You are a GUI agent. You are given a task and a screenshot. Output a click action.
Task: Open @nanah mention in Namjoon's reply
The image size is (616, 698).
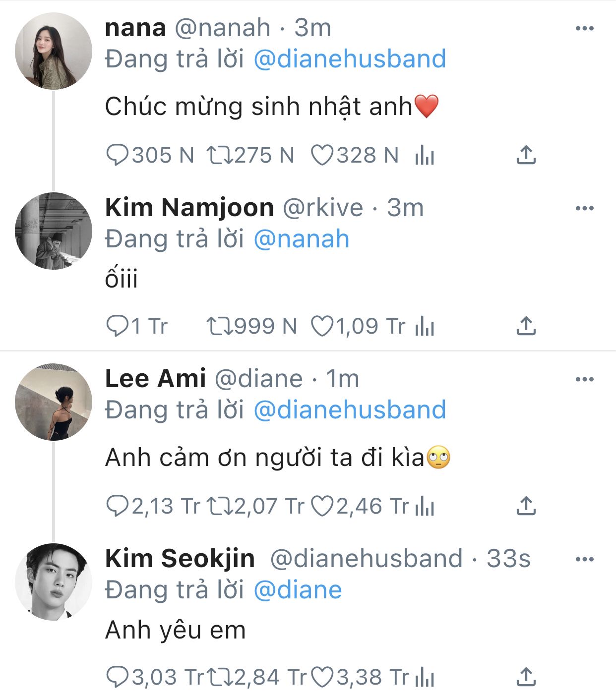pos(302,239)
